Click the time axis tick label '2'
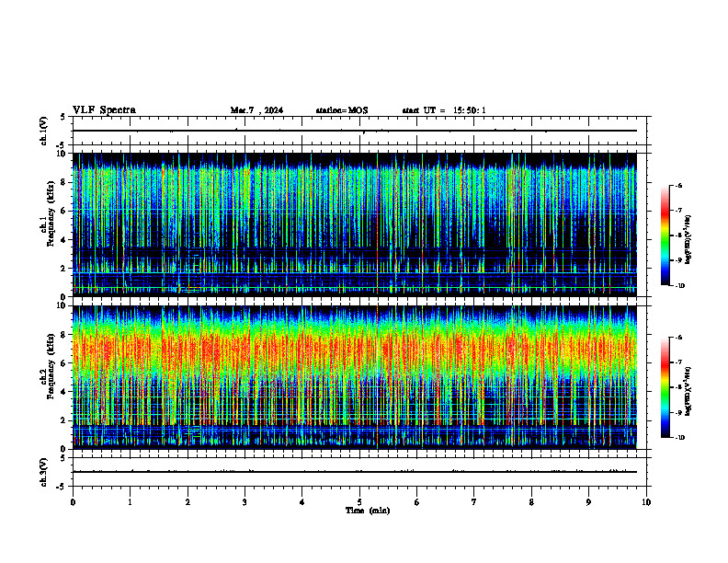 tap(188, 502)
